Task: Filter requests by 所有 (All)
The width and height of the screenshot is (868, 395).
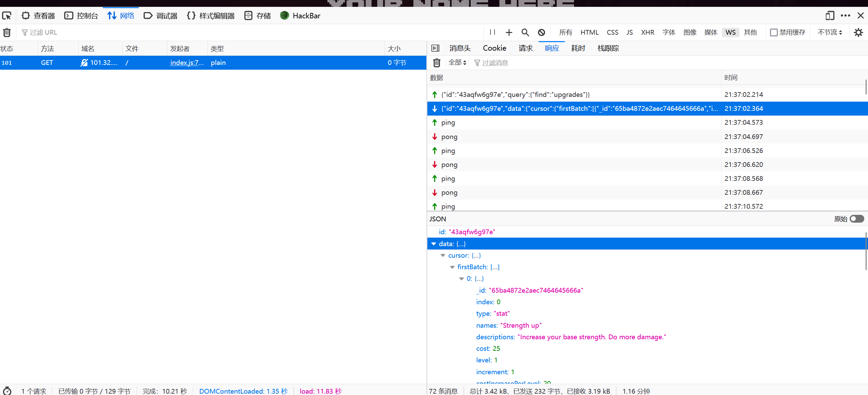Action: click(x=566, y=32)
